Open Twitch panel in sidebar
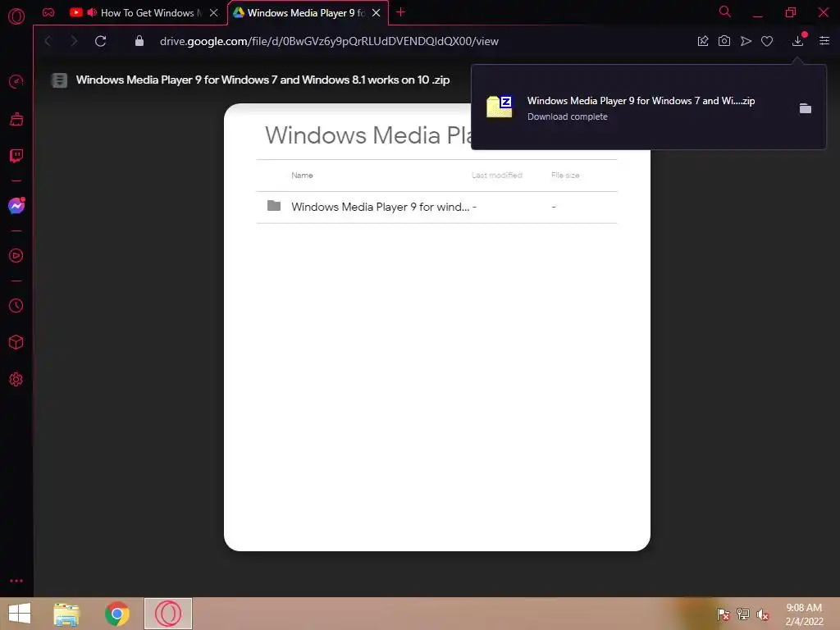The image size is (840, 630). point(16,156)
